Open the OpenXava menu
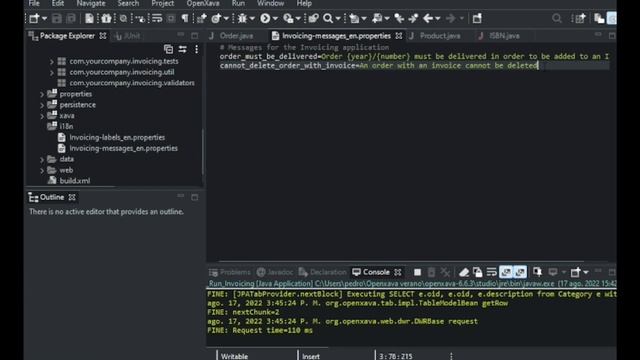The height and width of the screenshot is (360, 640). click(203, 4)
